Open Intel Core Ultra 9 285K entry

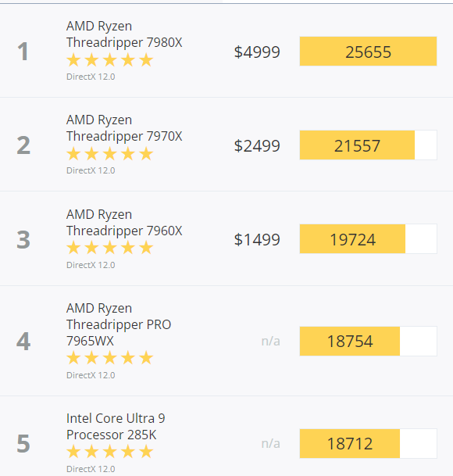click(x=116, y=427)
